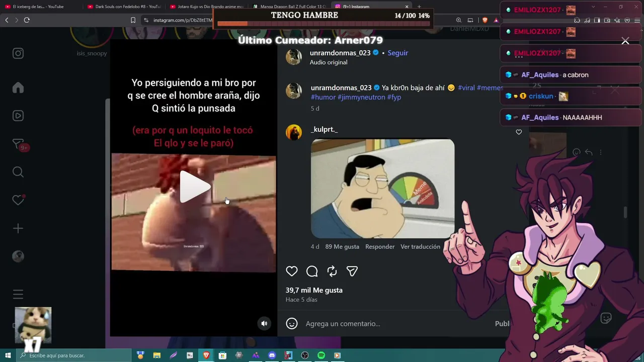Image resolution: width=644 pixels, height=362 pixels.
Task: Go to Instagram Home via house icon
Action: click(x=18, y=87)
